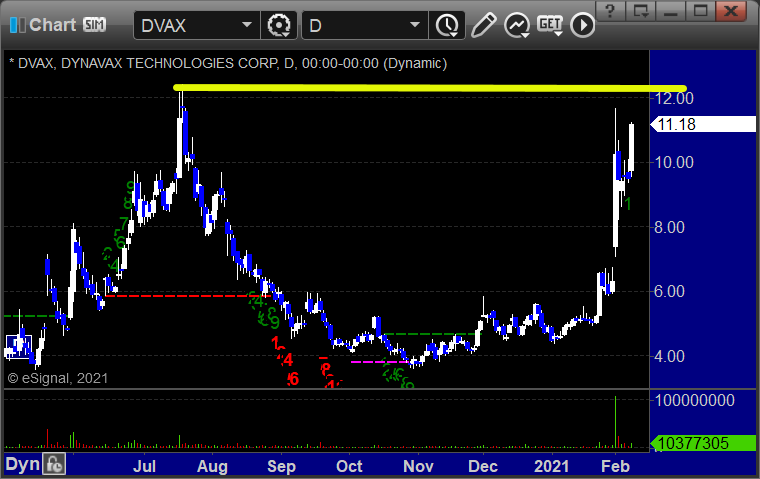
Task: Click the Chart window icon beside title
Action: (17, 25)
